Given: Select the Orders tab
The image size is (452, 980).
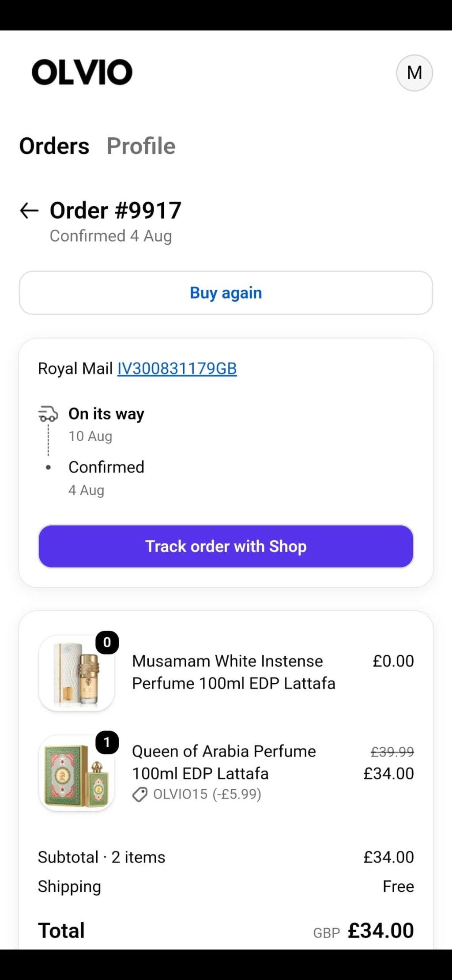Looking at the screenshot, I should [54, 146].
